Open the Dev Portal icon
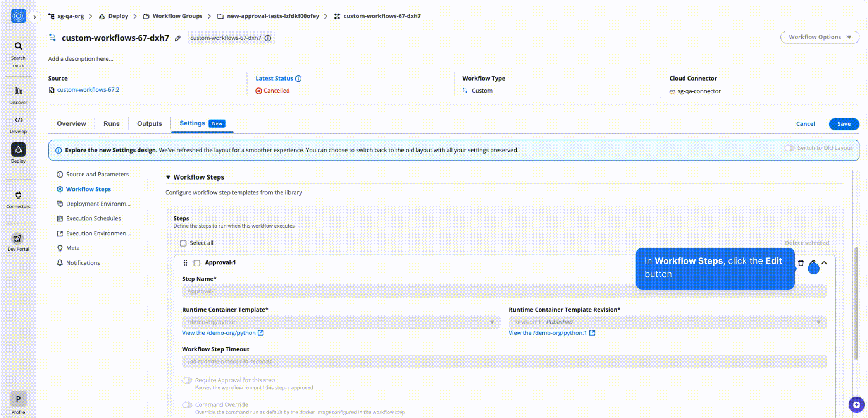Image resolution: width=868 pixels, height=418 pixels. point(18,238)
